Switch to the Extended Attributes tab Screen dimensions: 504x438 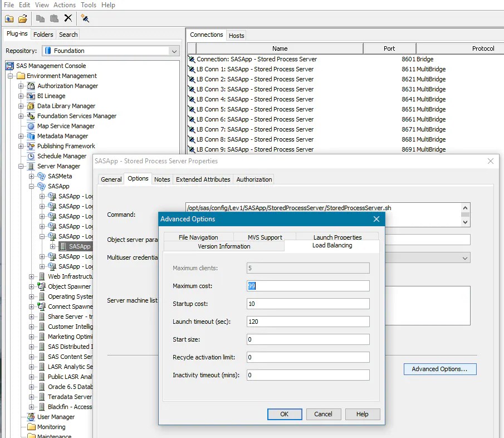[x=203, y=179]
